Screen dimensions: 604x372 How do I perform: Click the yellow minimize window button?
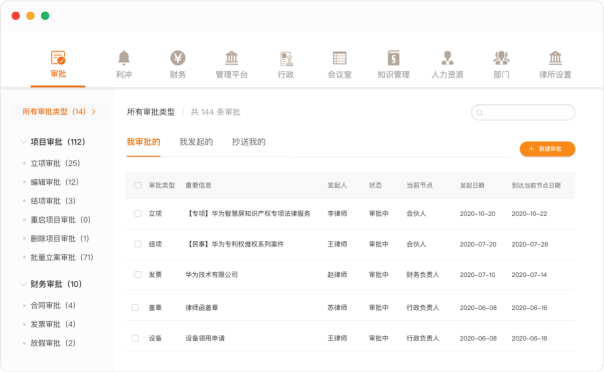[x=30, y=16]
